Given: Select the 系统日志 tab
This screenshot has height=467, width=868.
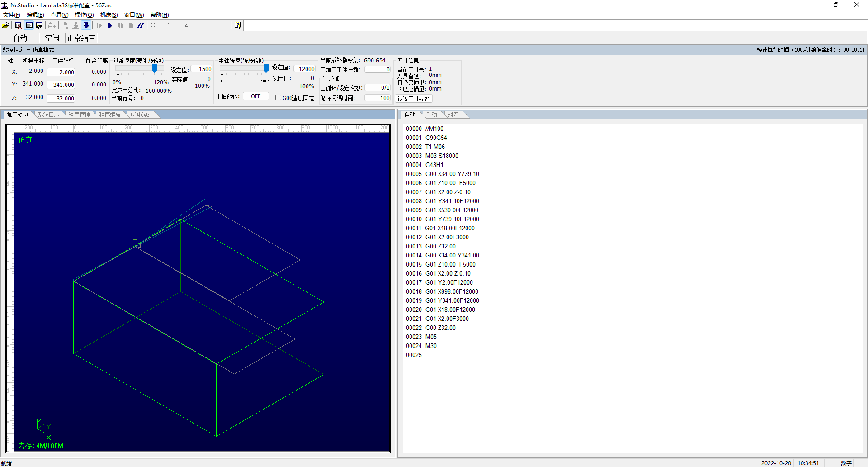Looking at the screenshot, I should pyautogui.click(x=49, y=114).
